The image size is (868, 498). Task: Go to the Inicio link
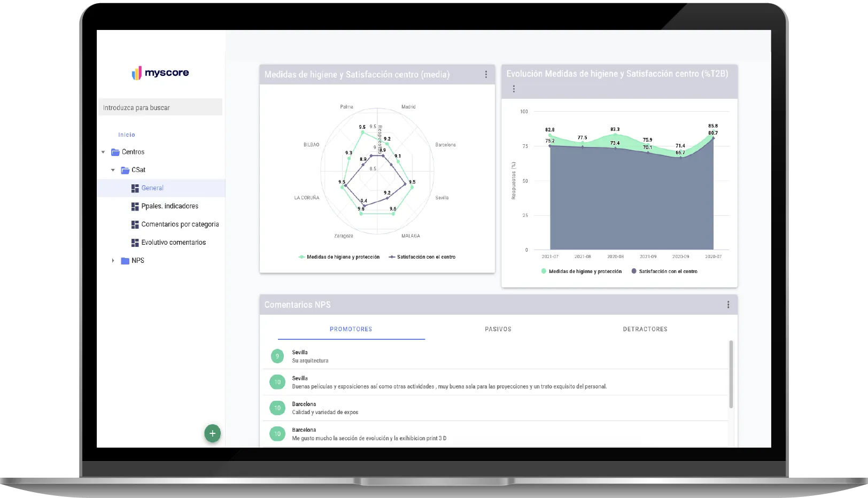[x=127, y=135]
